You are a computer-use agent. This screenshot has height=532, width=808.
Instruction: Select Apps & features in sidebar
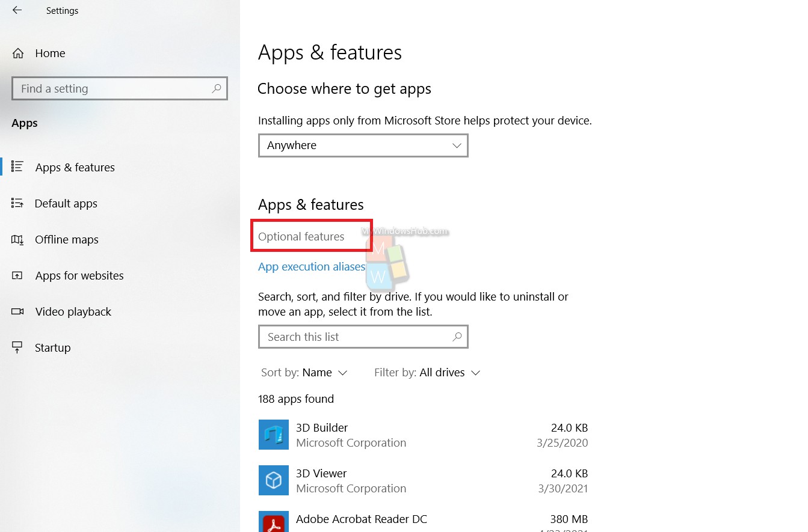click(75, 167)
